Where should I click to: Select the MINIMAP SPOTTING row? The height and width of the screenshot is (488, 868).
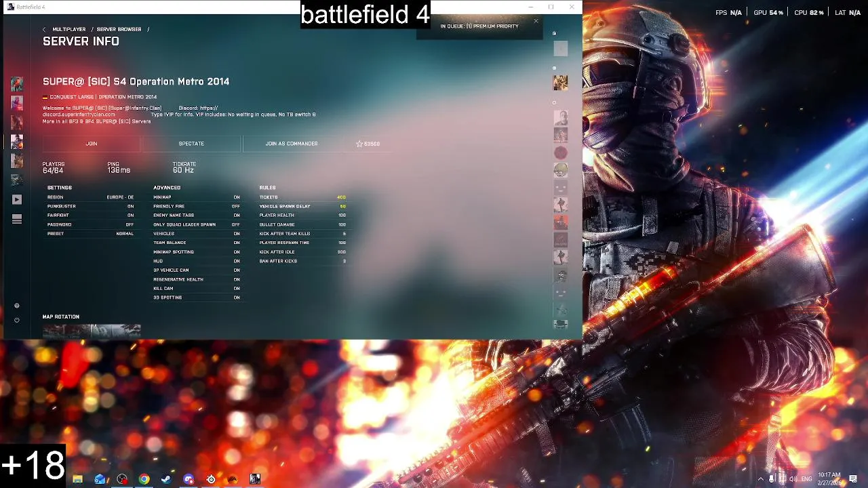pos(197,252)
